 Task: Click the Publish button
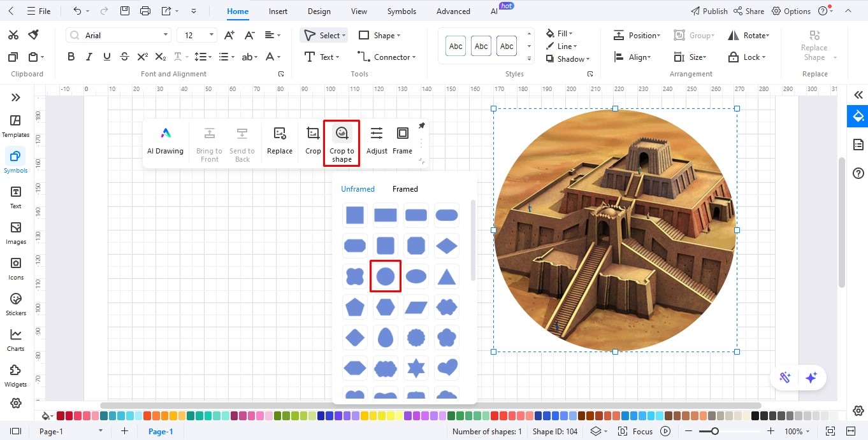point(709,11)
